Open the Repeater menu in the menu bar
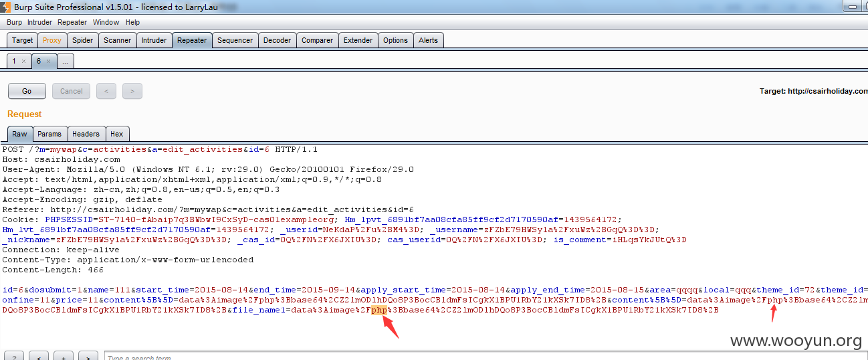The image size is (868, 360). click(72, 22)
